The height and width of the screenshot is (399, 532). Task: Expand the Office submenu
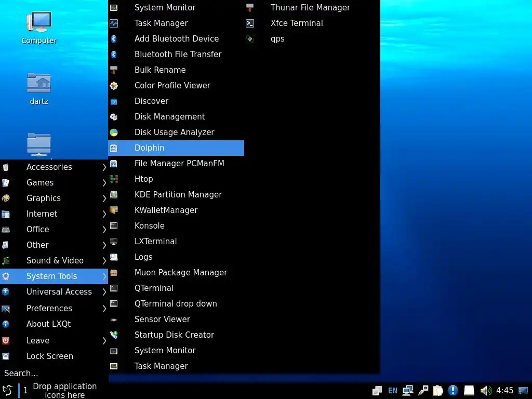[54, 229]
